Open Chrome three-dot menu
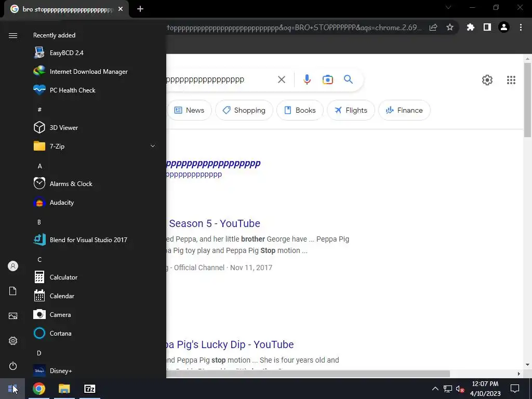 point(521,27)
